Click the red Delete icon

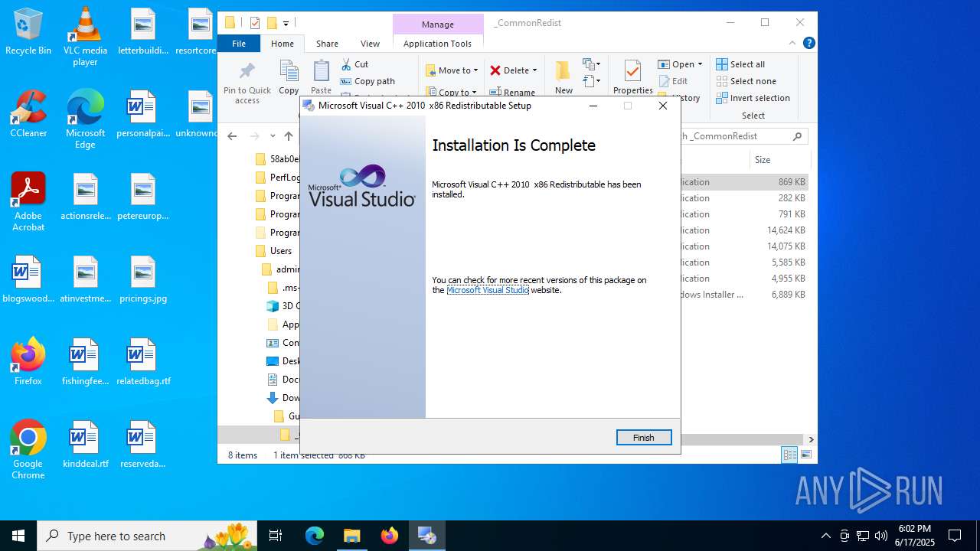pyautogui.click(x=495, y=70)
